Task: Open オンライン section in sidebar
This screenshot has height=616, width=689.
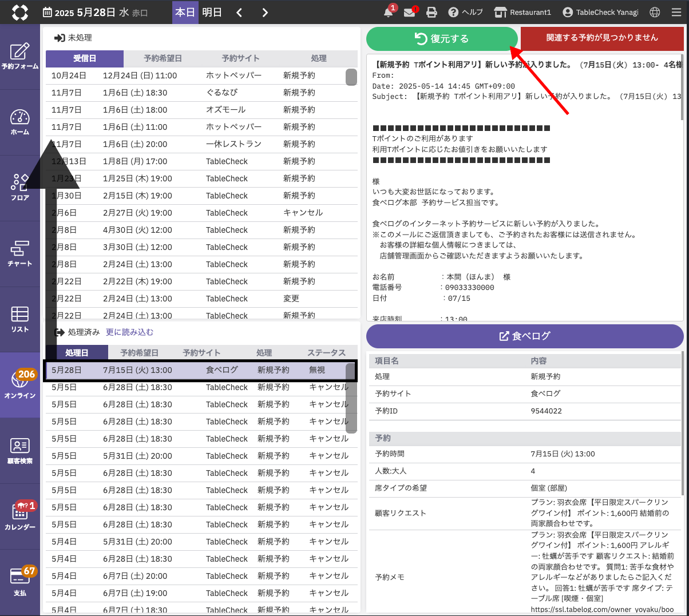Action: tap(20, 385)
